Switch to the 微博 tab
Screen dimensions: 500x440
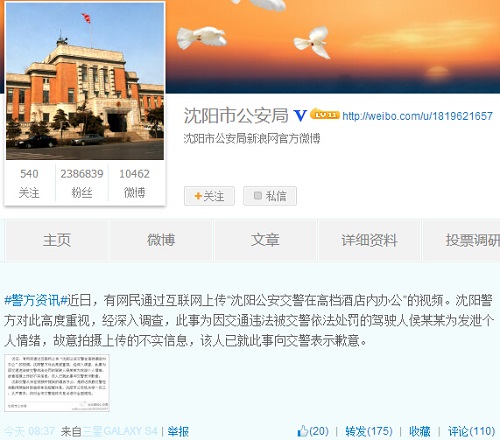pyautogui.click(x=161, y=240)
